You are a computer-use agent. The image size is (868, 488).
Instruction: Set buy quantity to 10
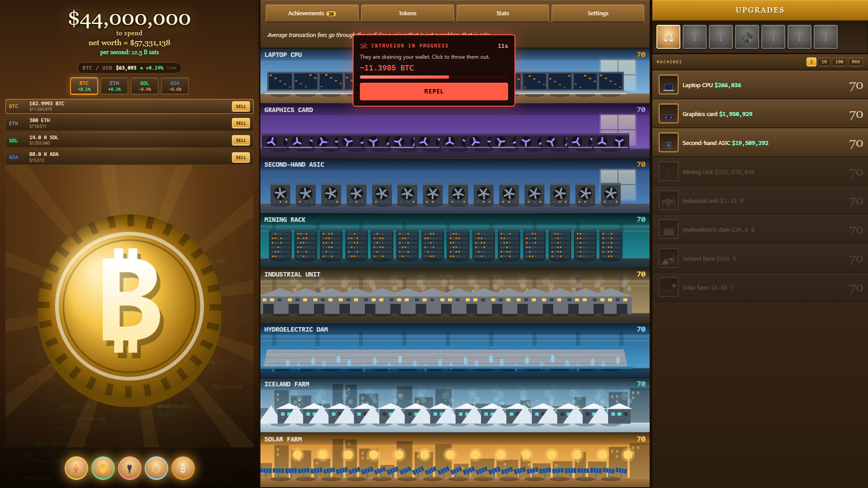click(x=824, y=62)
